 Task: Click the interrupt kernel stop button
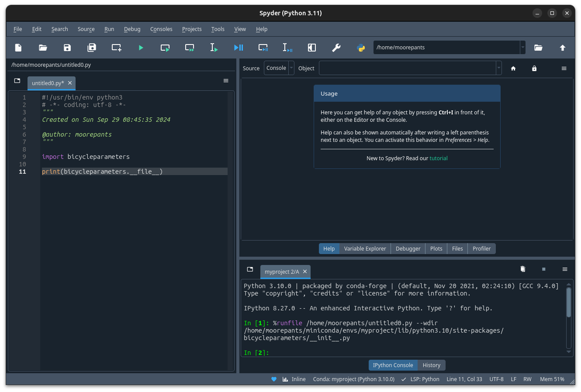[x=543, y=269]
